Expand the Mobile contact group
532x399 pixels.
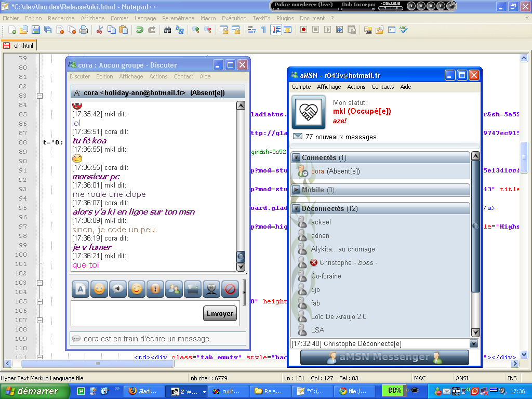click(x=296, y=190)
